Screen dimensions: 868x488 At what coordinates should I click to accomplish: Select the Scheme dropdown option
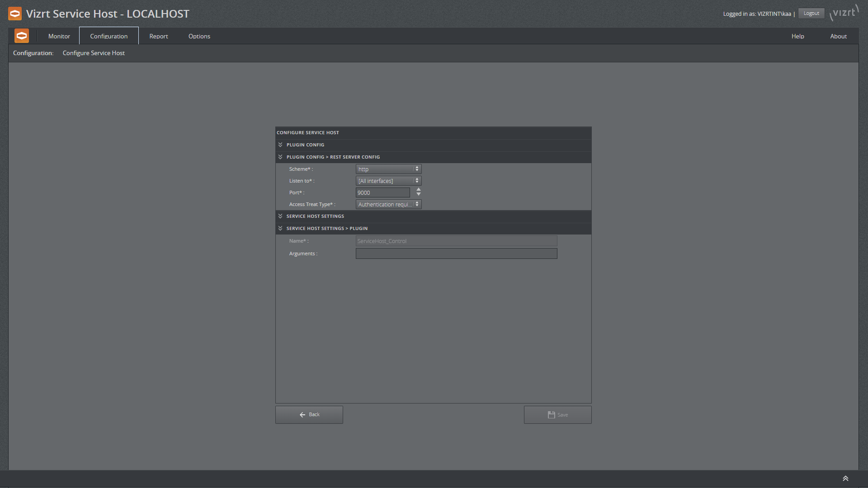click(x=387, y=169)
